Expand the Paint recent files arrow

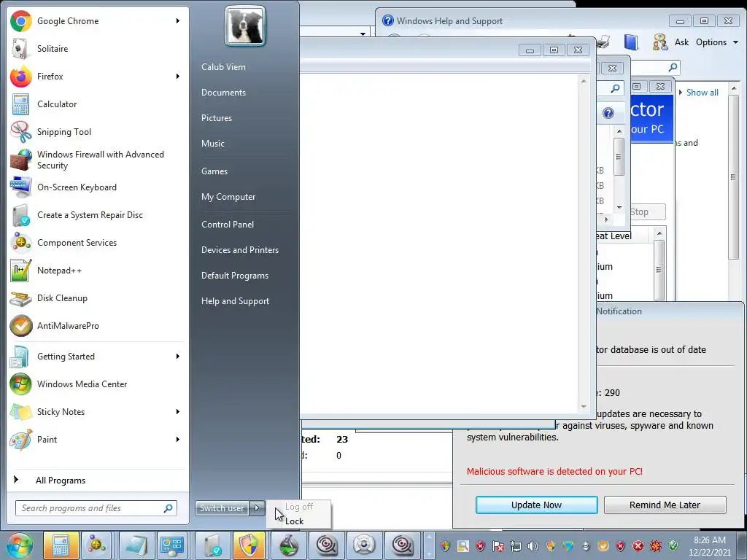(178, 440)
